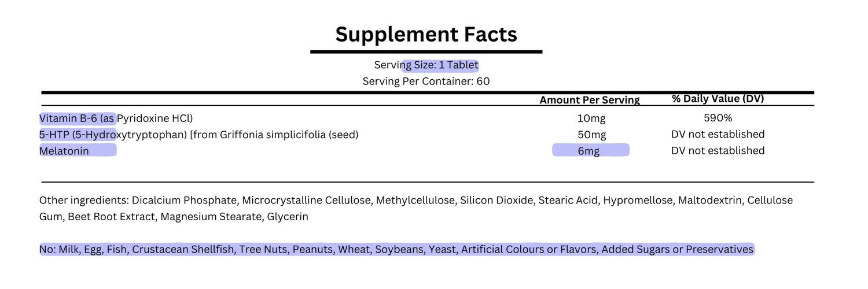Click the Serving Per Container: 60 line

coord(426,81)
